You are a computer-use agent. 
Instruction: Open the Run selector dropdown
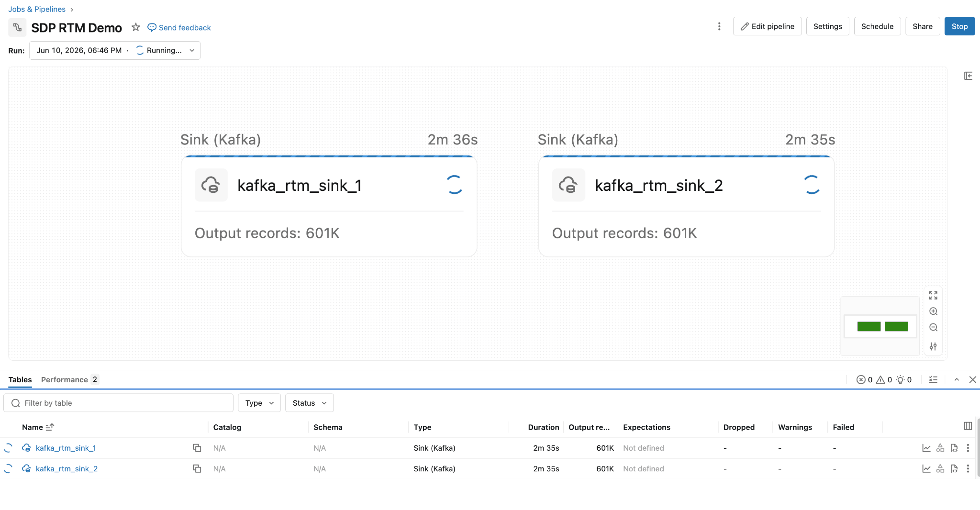pyautogui.click(x=115, y=50)
